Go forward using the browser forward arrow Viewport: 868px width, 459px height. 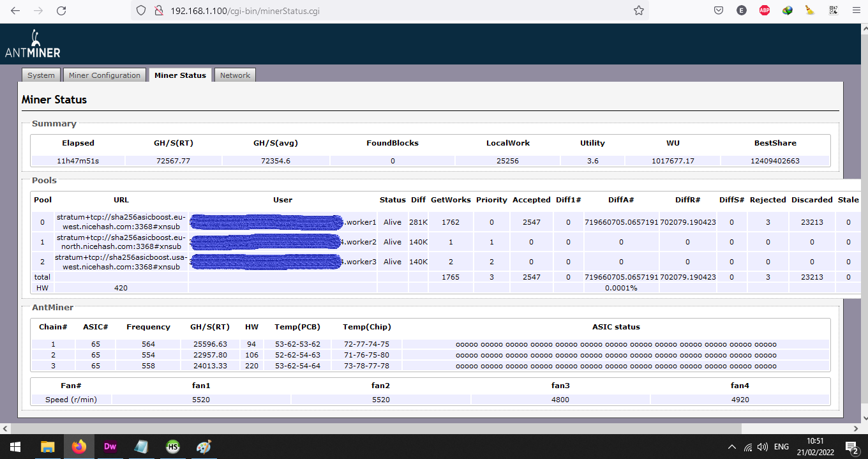[38, 11]
